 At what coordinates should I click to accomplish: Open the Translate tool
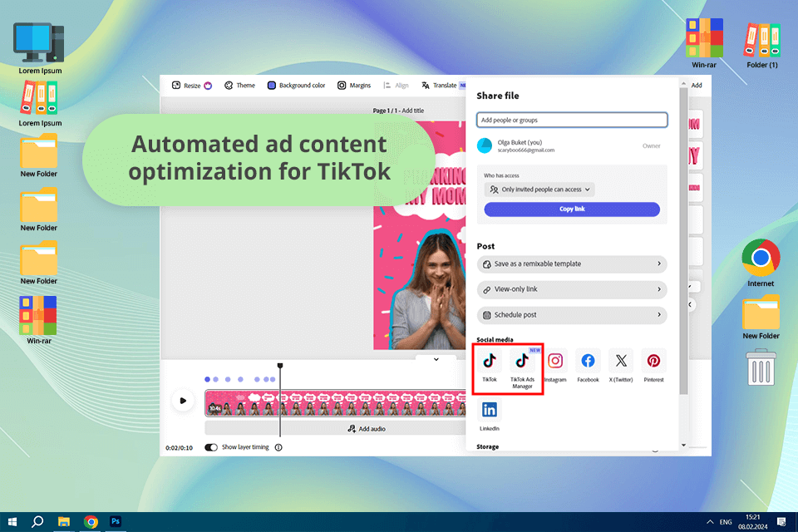coord(439,86)
